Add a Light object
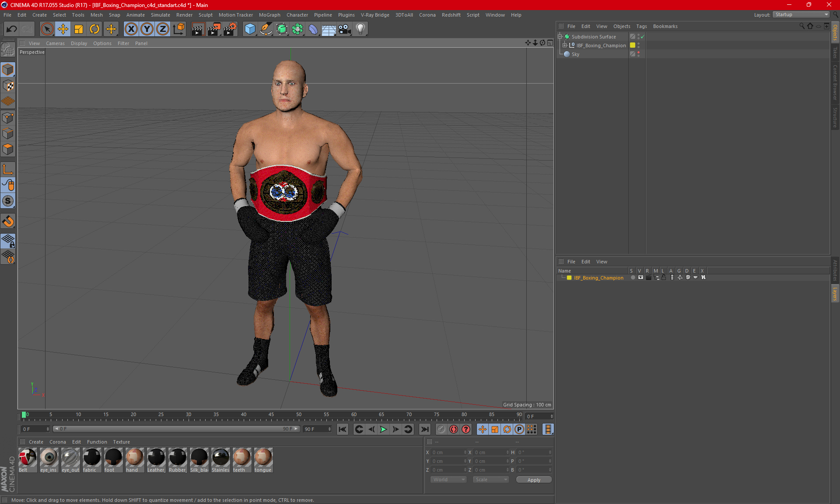 tap(360, 29)
